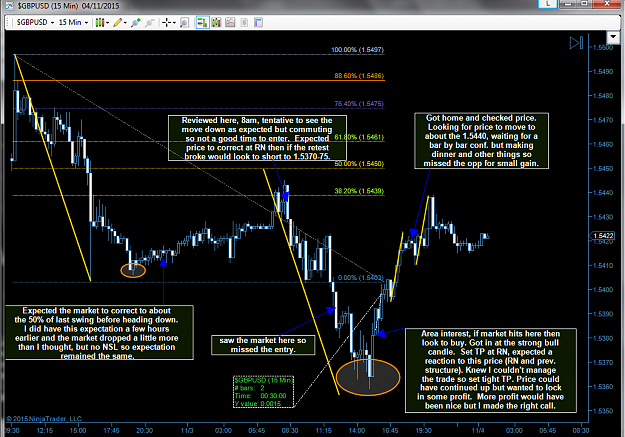Select the 'Reviewed here, 8am' text note

tap(257, 138)
